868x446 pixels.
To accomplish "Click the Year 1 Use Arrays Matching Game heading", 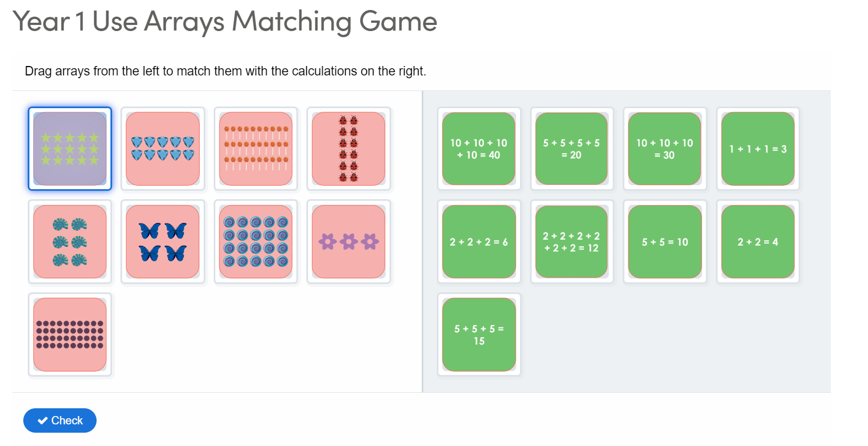I will click(x=225, y=22).
